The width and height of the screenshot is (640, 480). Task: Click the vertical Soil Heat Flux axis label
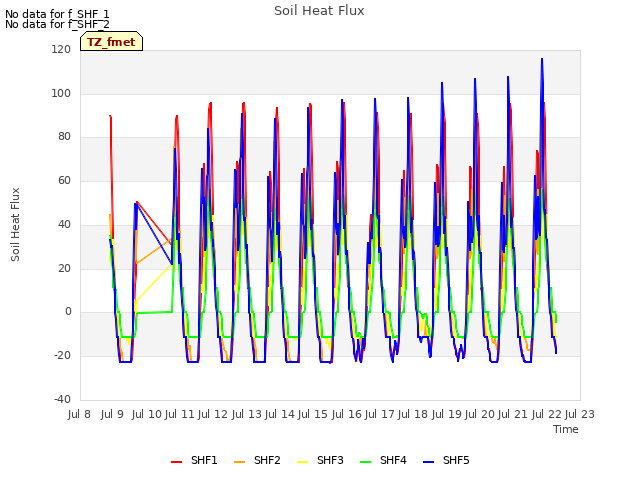click(x=15, y=224)
